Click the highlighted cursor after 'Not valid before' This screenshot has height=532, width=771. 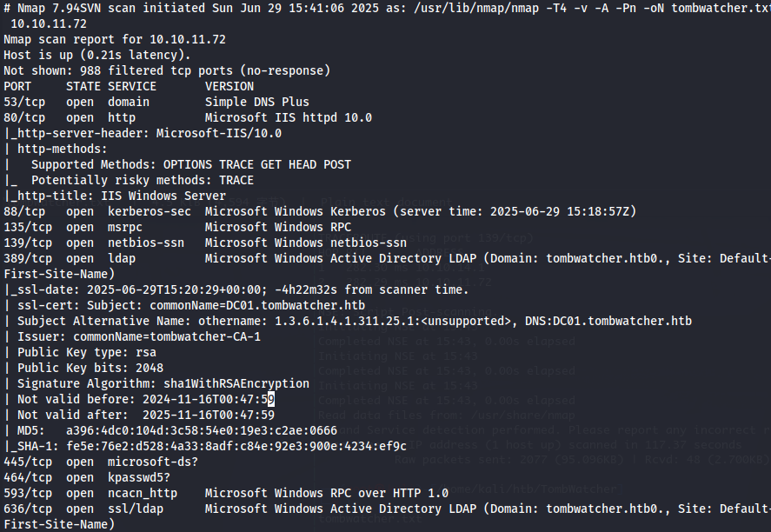(x=271, y=399)
